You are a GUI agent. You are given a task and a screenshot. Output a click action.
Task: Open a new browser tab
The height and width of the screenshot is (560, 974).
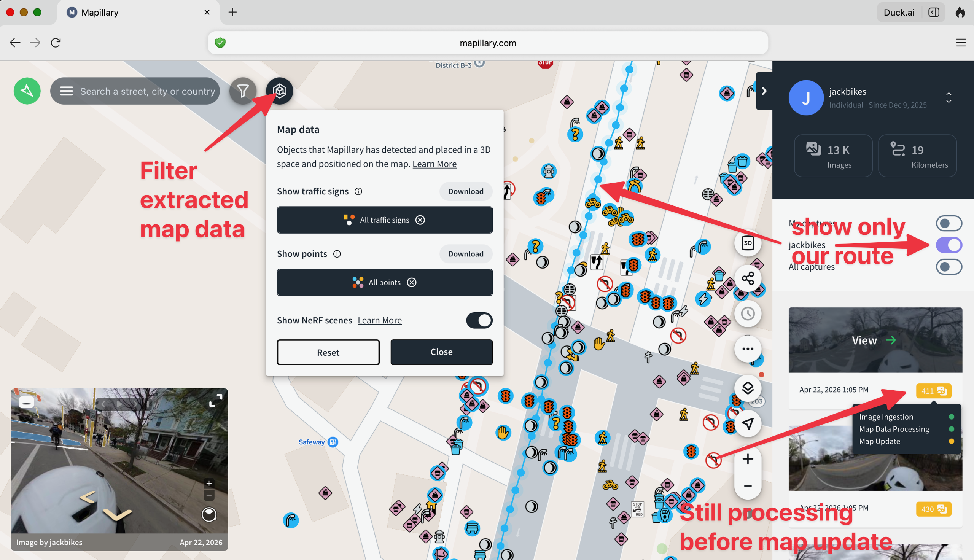pos(232,12)
